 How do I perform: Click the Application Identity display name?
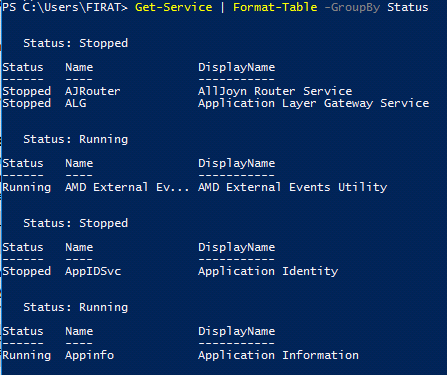click(268, 271)
